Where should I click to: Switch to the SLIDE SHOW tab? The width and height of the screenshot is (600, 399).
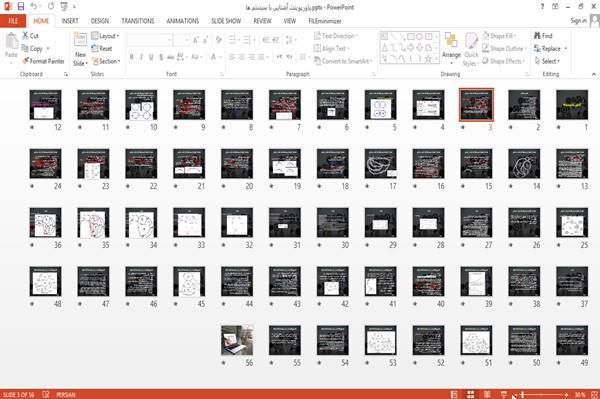click(x=226, y=21)
